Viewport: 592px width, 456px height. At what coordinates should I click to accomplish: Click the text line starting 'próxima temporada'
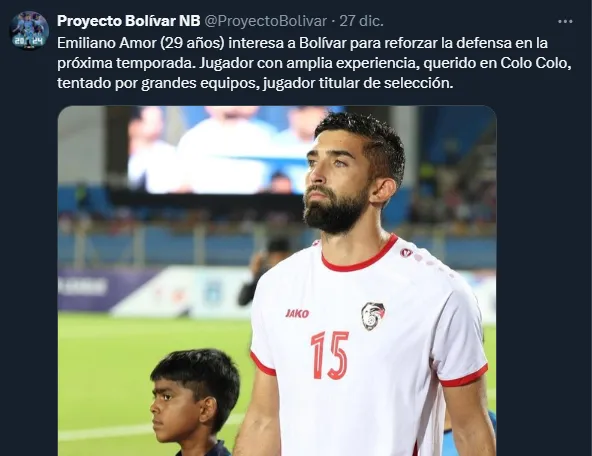(x=314, y=63)
